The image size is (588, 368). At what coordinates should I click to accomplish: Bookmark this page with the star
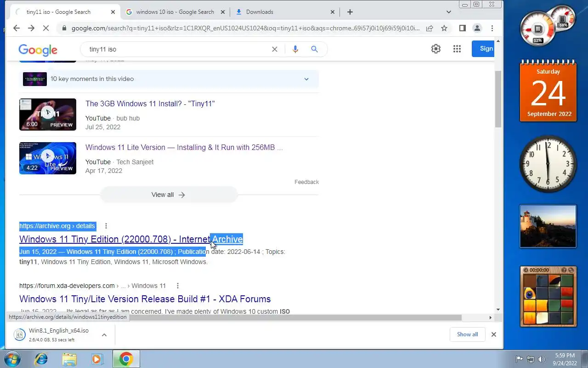point(444,28)
